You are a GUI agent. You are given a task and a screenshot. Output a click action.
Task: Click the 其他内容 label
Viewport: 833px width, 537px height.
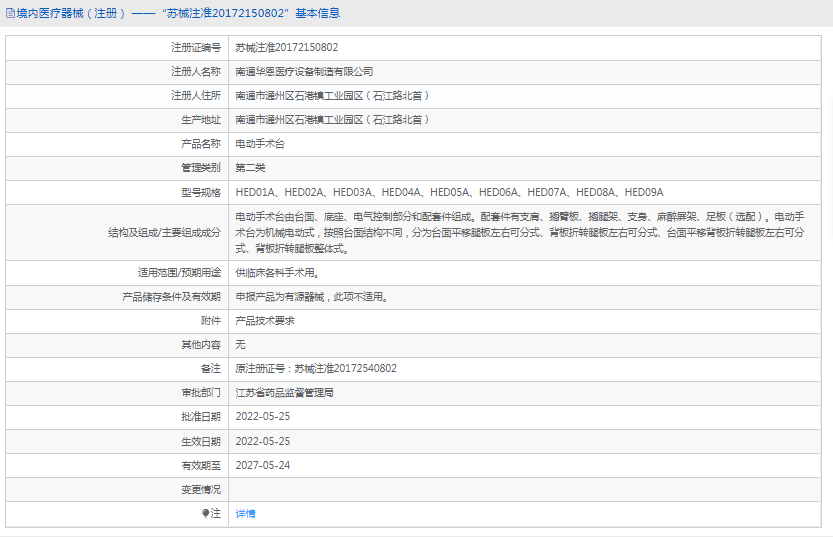201,345
